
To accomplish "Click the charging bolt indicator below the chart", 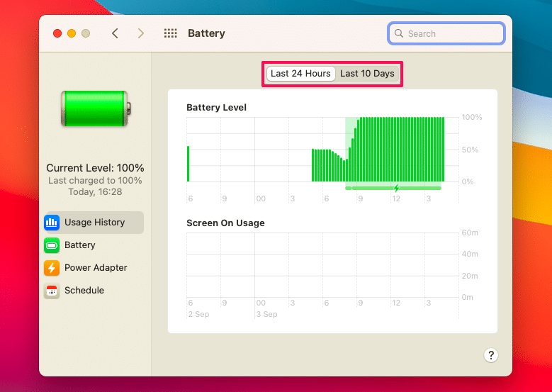I will click(x=396, y=188).
